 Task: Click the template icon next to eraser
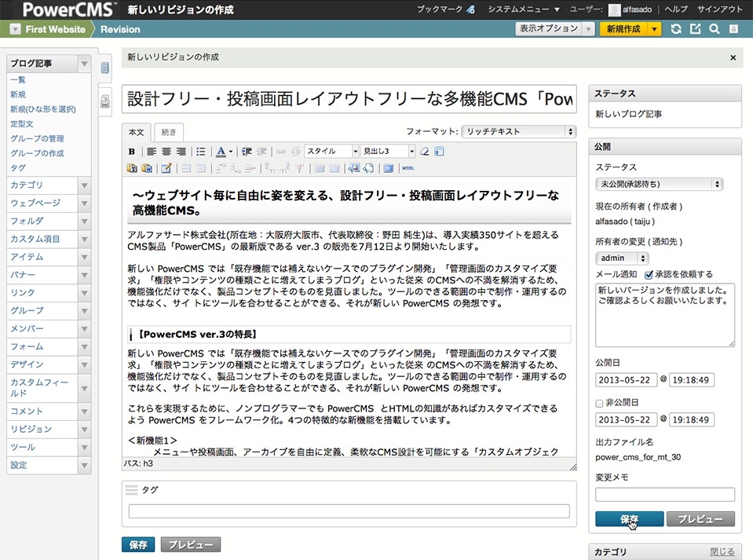pos(439,152)
